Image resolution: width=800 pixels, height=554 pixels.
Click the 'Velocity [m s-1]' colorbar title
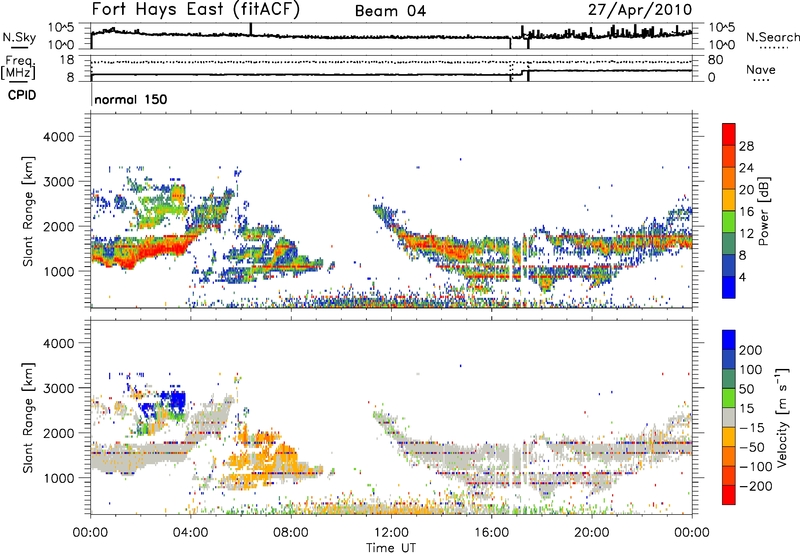click(782, 417)
